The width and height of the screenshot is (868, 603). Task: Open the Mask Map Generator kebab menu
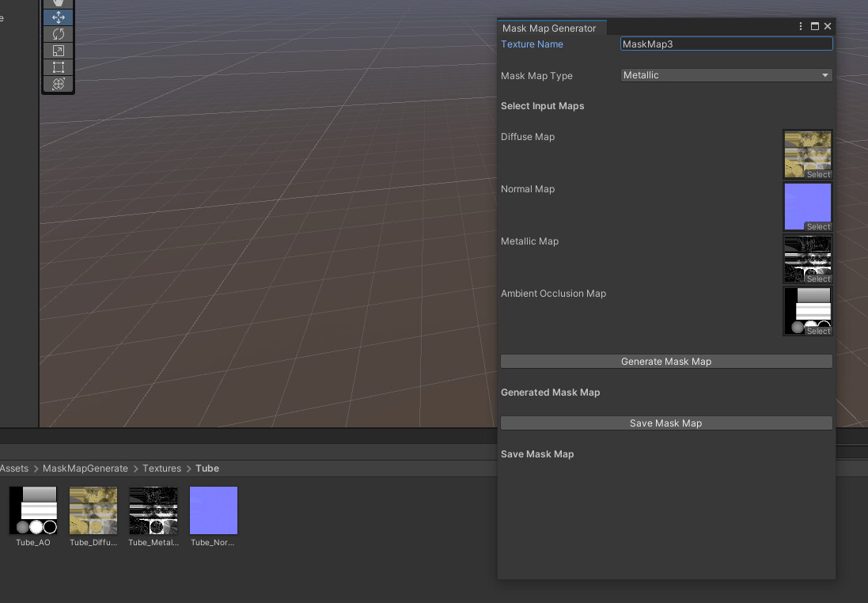pos(801,27)
